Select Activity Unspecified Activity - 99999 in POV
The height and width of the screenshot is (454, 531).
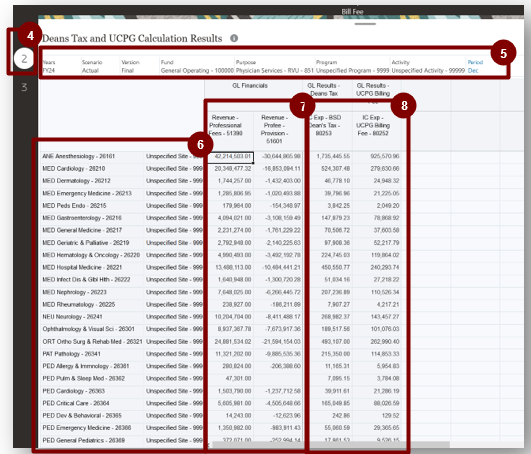click(x=428, y=66)
